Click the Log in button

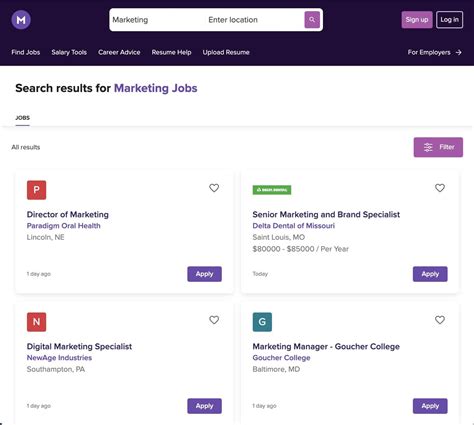tap(450, 20)
